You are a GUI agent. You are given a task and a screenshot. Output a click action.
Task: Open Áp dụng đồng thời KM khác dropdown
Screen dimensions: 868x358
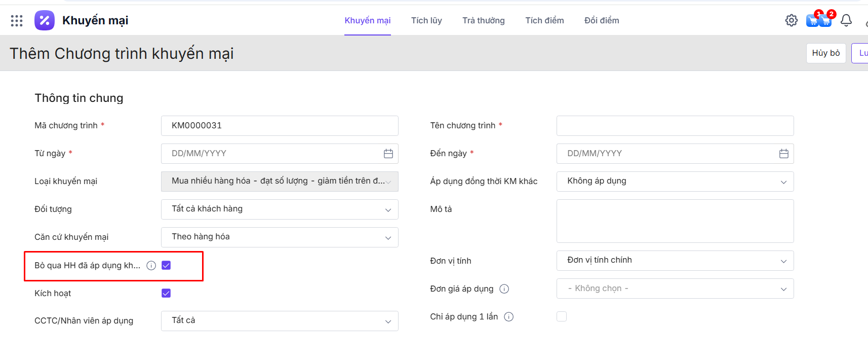(675, 182)
